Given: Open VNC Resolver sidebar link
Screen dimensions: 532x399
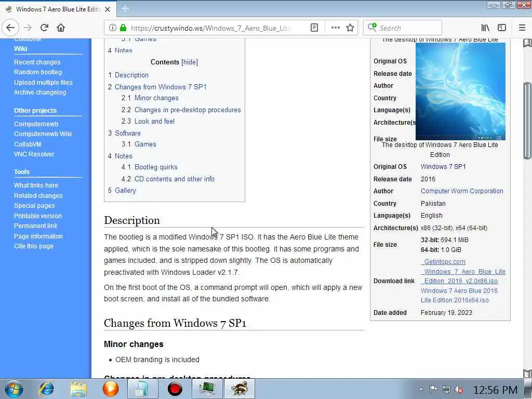Looking at the screenshot, I should pos(34,154).
